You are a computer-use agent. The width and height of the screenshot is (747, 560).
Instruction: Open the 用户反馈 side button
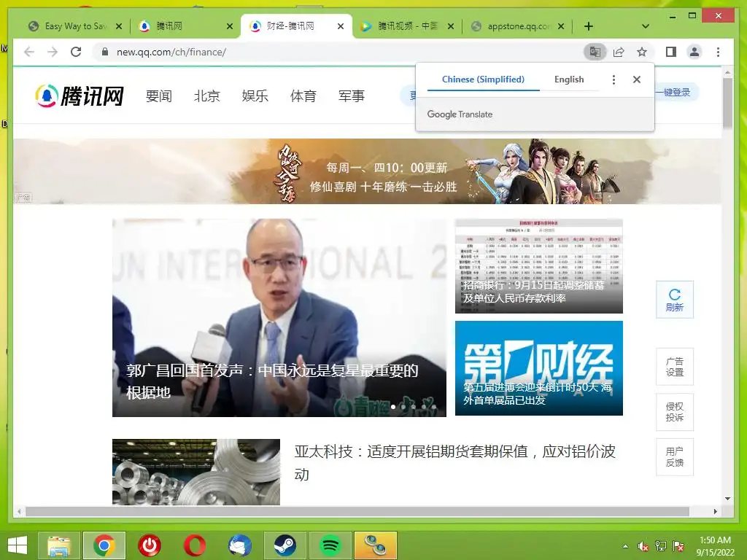675,457
